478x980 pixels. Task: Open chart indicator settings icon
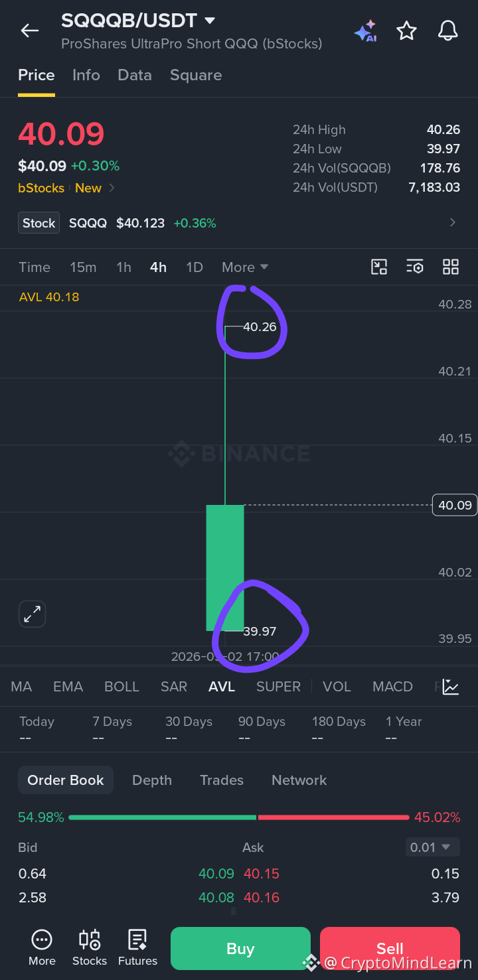click(415, 267)
